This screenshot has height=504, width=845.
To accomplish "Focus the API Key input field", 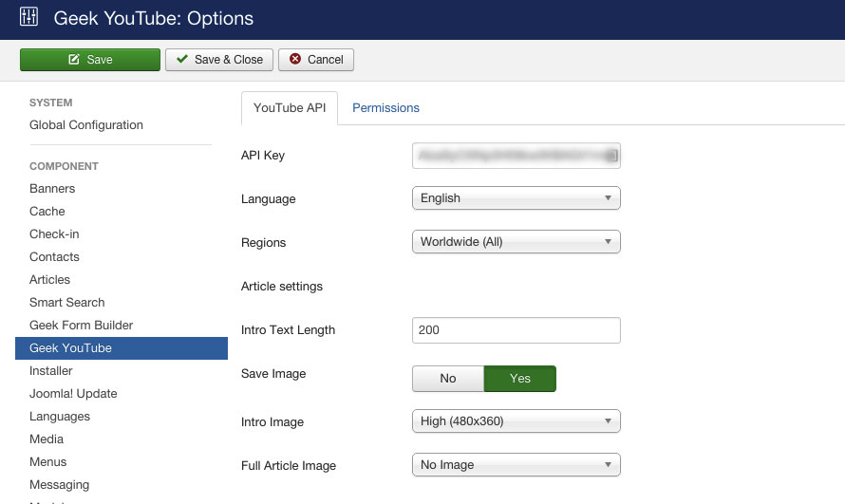I will 516,156.
